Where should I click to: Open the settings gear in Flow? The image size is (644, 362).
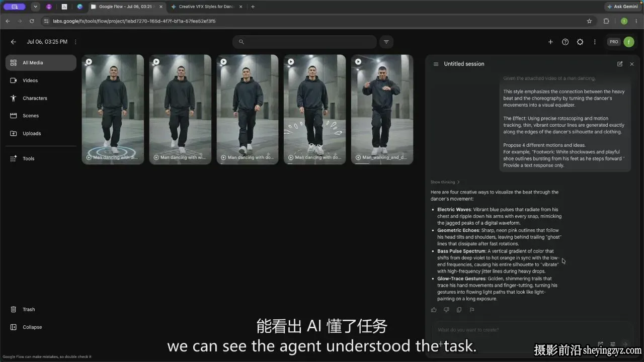point(580,42)
